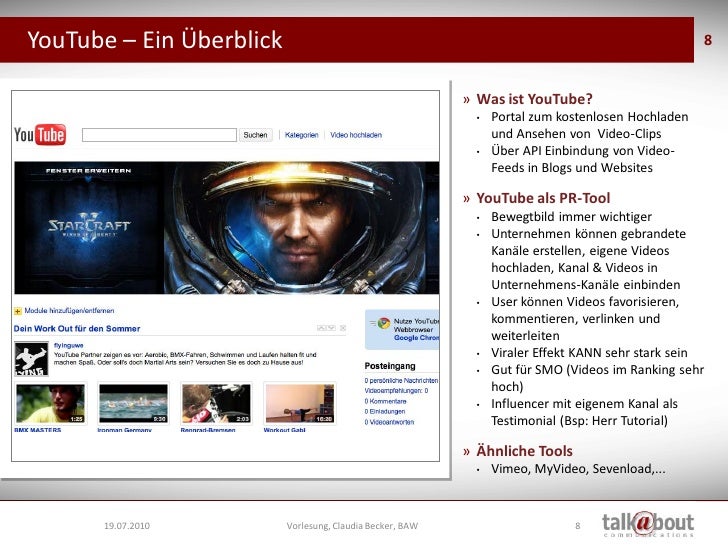Click the heading Was ist YouTube?
This screenshot has width=728, height=546.
coord(534,99)
